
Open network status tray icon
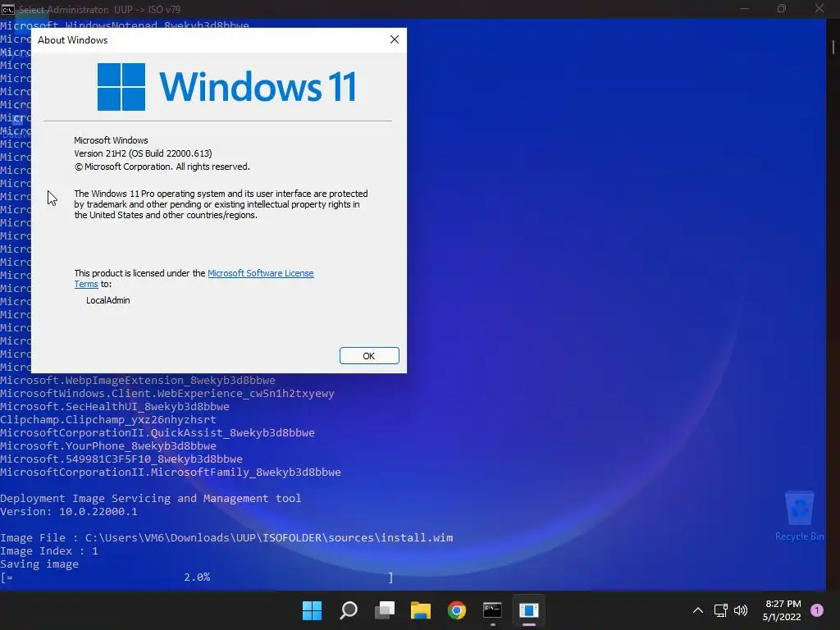pos(720,610)
